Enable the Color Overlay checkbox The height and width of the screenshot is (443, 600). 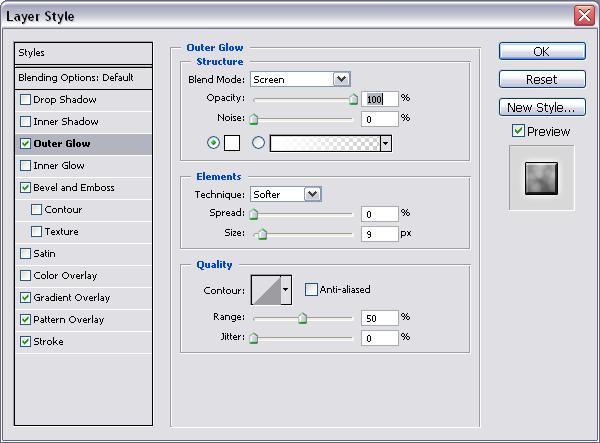(25, 276)
